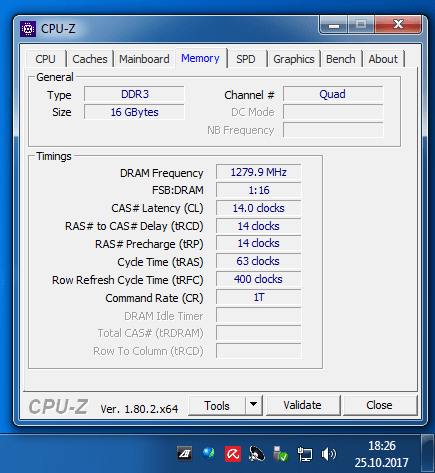The width and height of the screenshot is (435, 473).
Task: Close CPU-Z with the title bar X
Action: point(398,24)
